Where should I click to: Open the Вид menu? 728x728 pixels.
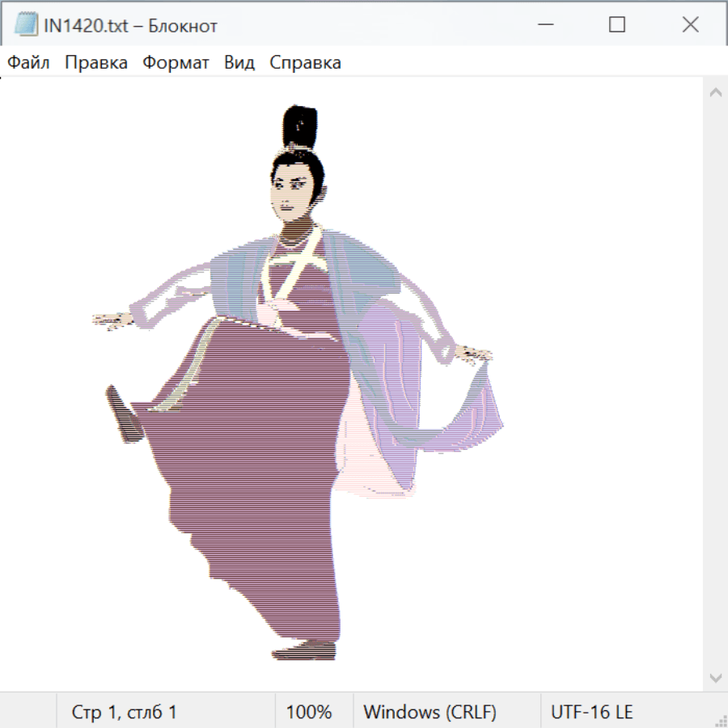point(239,62)
